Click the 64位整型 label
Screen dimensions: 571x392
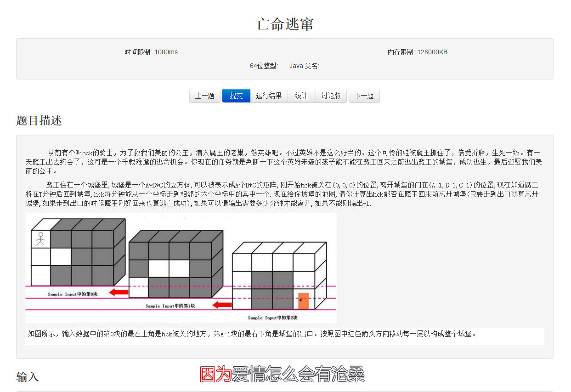point(264,66)
